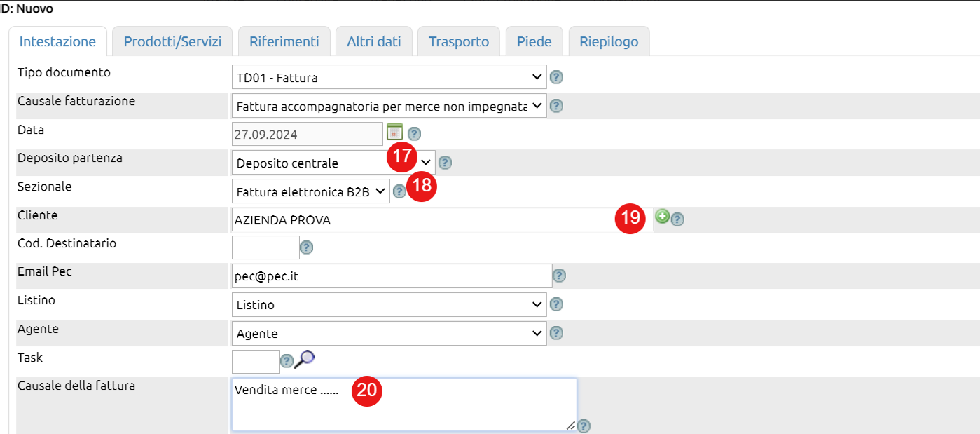Click help icon beside Deposito partenza dropdown

coord(445,163)
